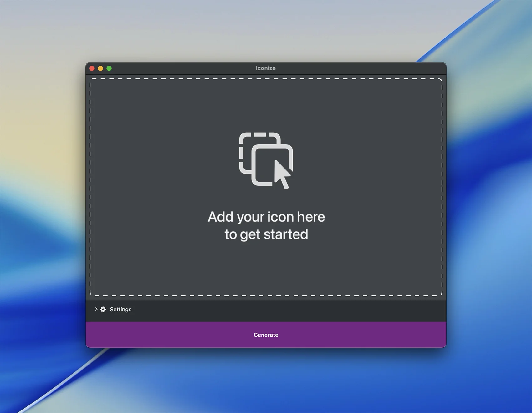Click the Settings gear icon
Image resolution: width=532 pixels, height=413 pixels.
[x=103, y=309]
